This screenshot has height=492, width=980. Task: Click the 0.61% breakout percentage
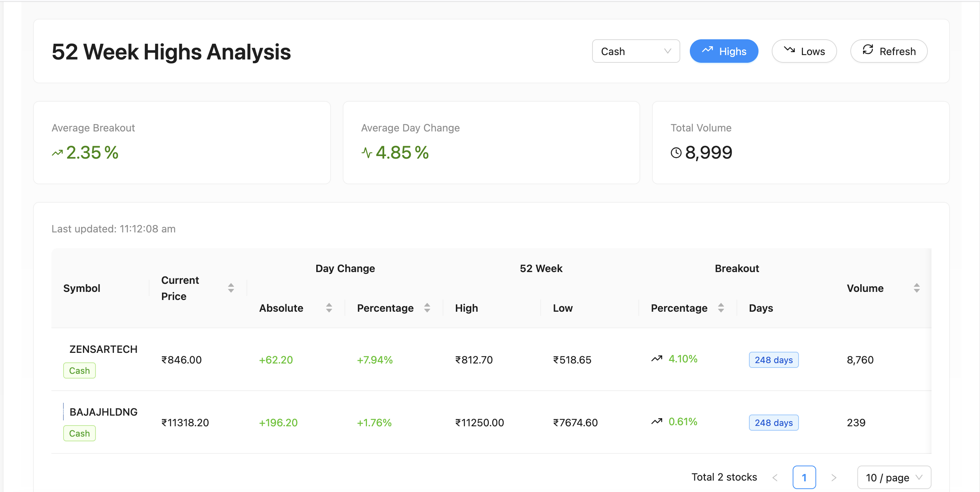tap(683, 421)
